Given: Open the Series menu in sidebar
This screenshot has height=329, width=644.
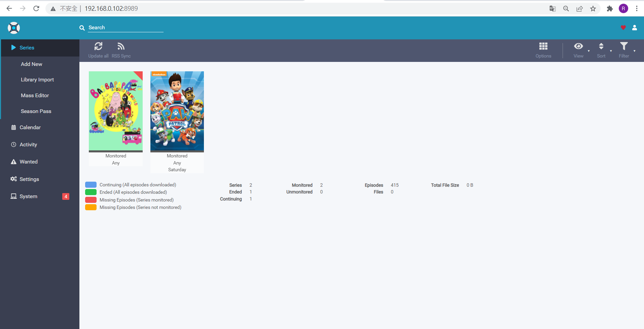Looking at the screenshot, I should [x=40, y=48].
